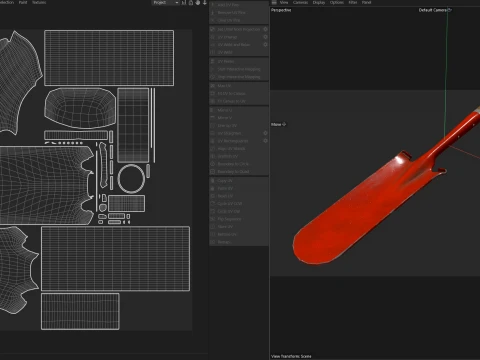
Task: Click the icon next to Default Camera
Action: (x=449, y=10)
